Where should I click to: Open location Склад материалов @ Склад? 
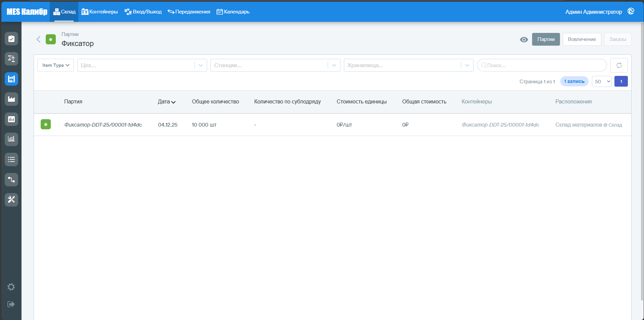[x=589, y=125]
